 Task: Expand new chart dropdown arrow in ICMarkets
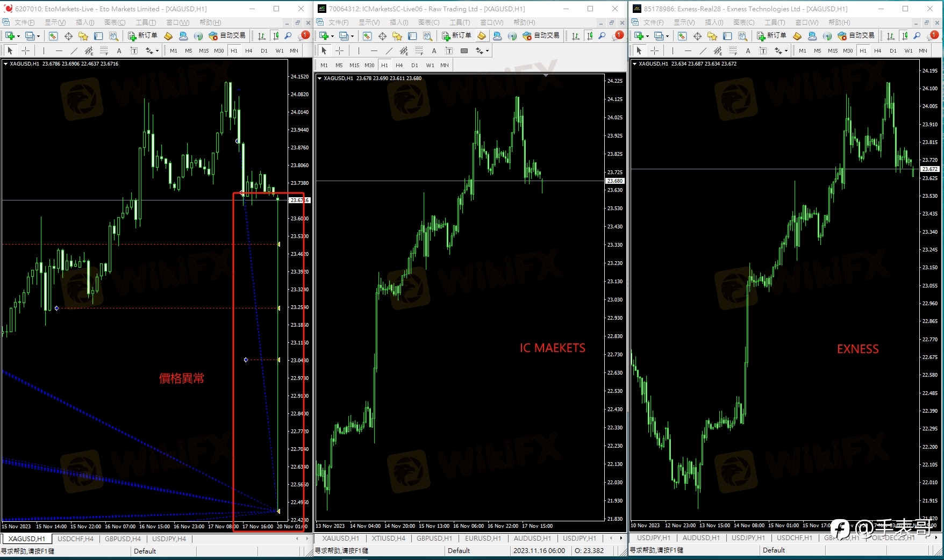point(332,36)
